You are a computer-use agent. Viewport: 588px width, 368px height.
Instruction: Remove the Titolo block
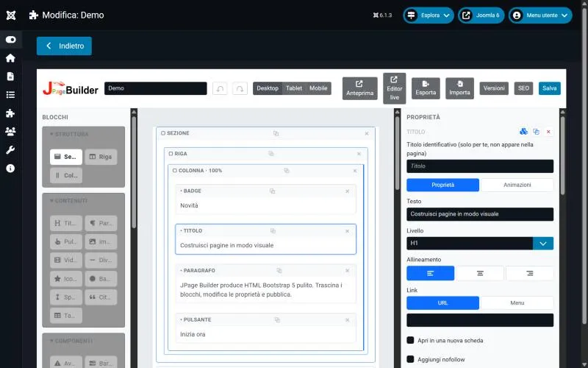tap(347, 231)
